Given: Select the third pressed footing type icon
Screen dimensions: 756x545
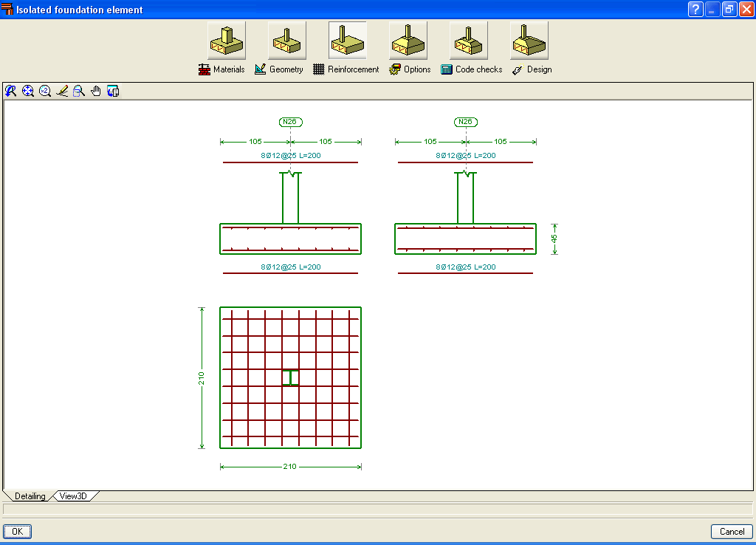Looking at the screenshot, I should pyautogui.click(x=347, y=41).
